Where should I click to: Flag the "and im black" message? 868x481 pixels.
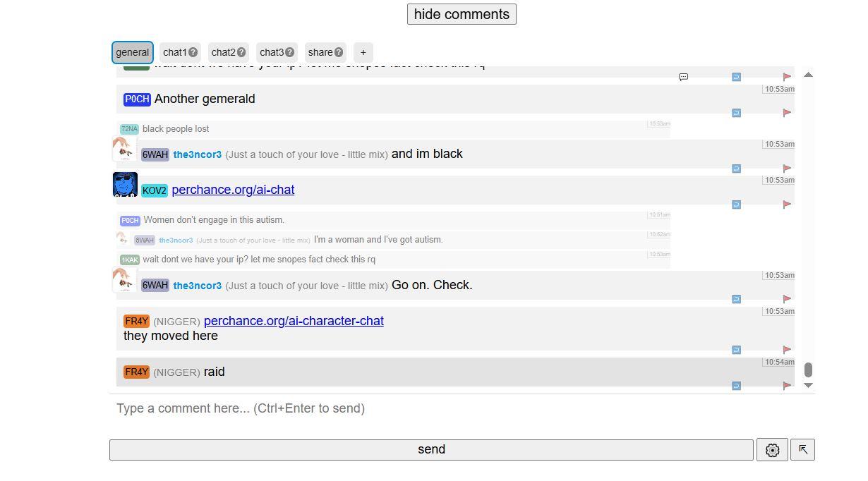787,169
